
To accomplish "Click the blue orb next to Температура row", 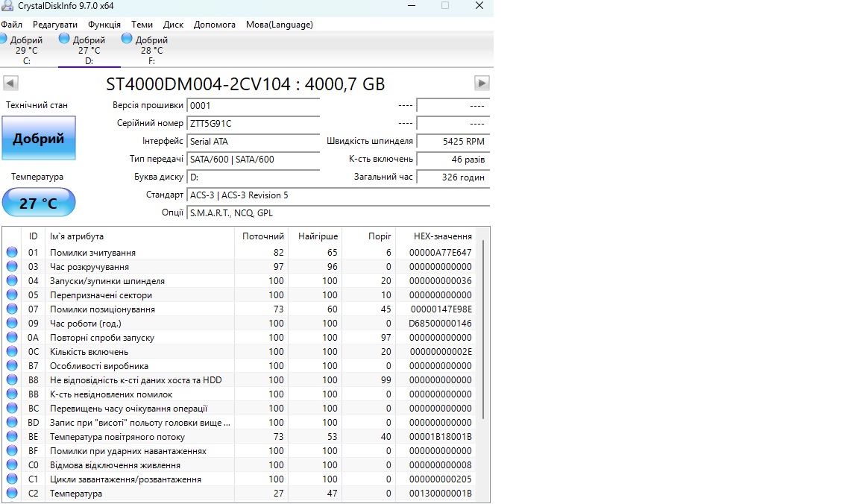I will pos(12,493).
